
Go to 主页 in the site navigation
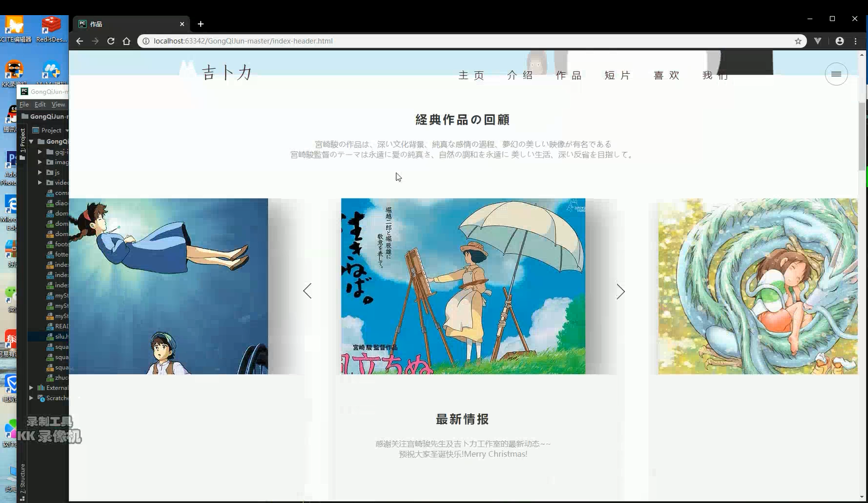pyautogui.click(x=471, y=76)
